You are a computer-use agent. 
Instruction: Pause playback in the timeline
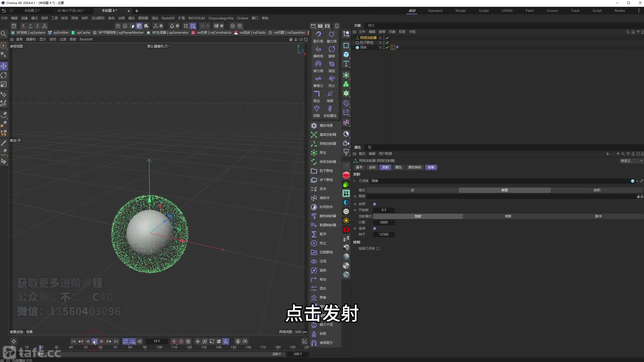coord(95,341)
